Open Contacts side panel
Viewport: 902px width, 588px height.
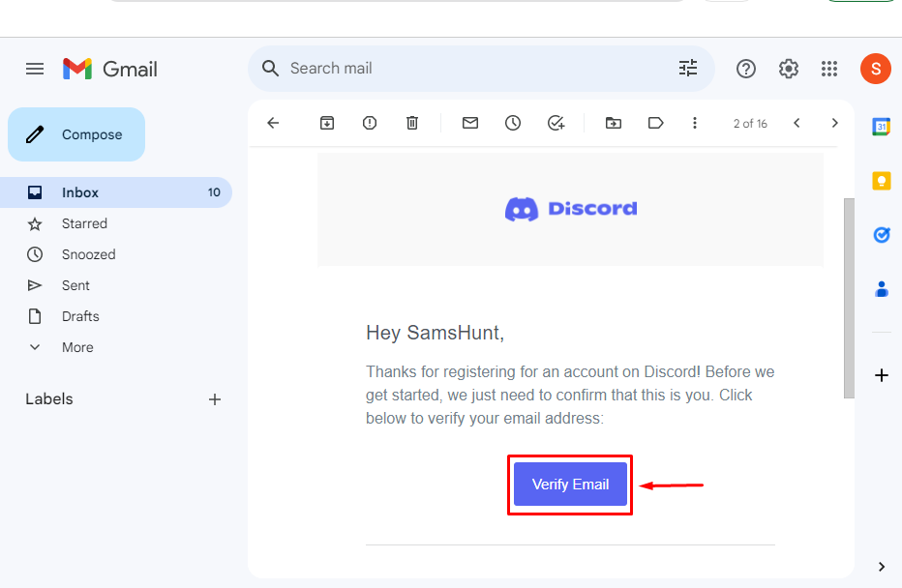(881, 288)
